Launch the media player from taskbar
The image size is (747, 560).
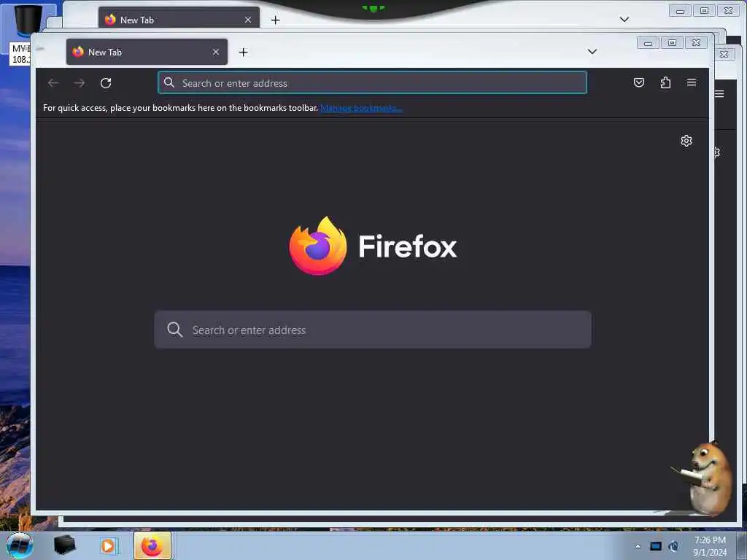(x=108, y=546)
